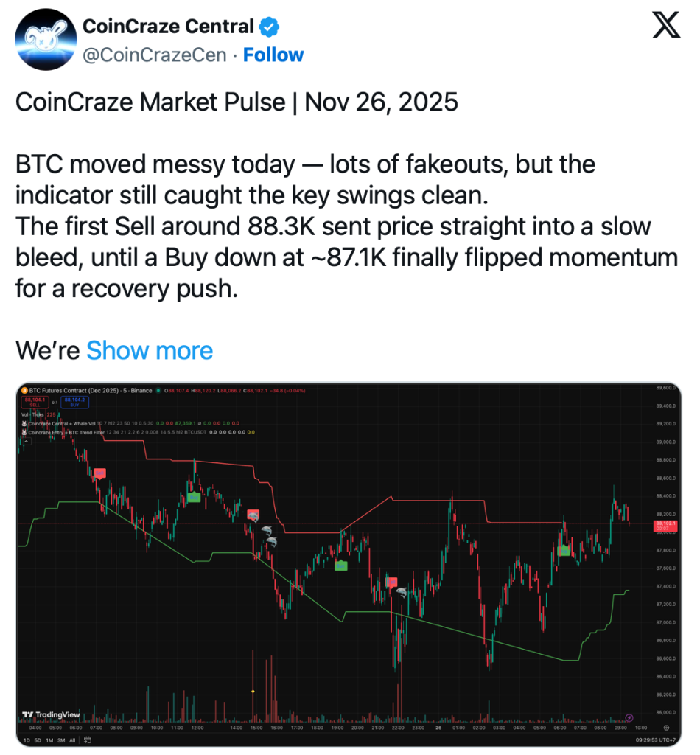
Task: Select the 1D time range tab
Action: 27,740
